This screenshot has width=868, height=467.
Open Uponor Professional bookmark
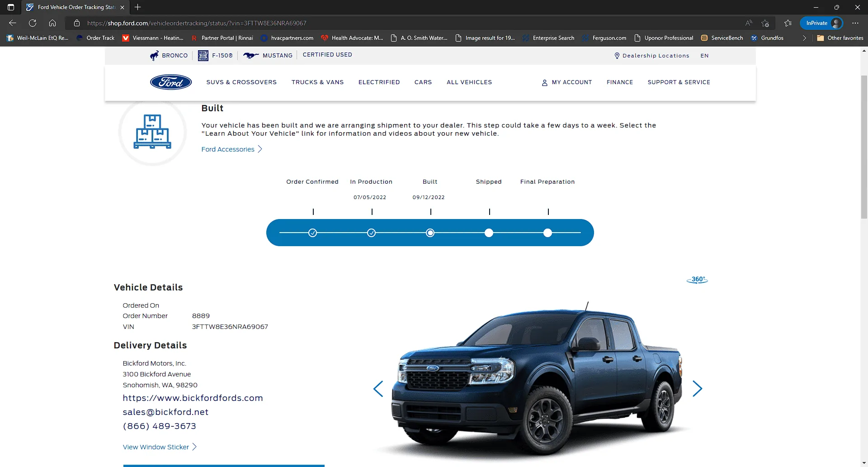(x=664, y=38)
